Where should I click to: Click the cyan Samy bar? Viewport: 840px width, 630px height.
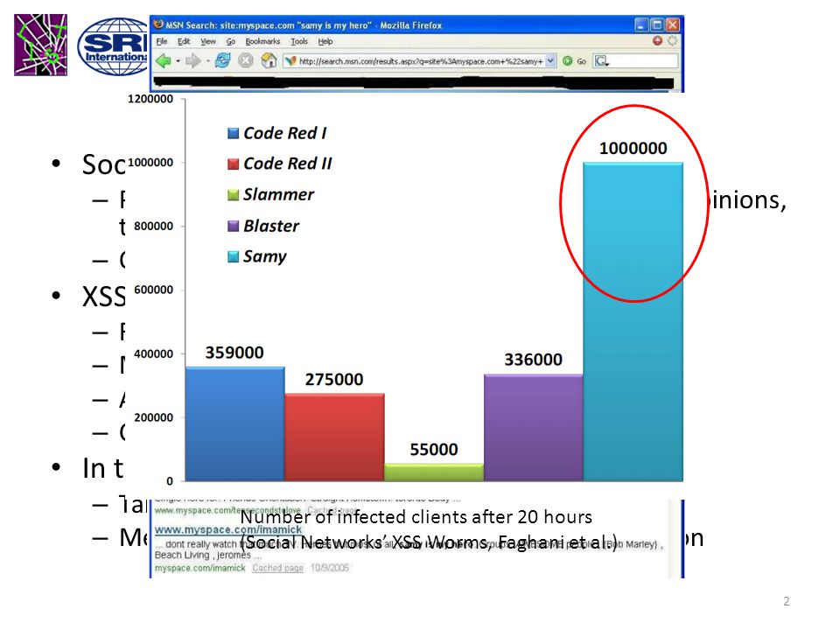(x=633, y=321)
